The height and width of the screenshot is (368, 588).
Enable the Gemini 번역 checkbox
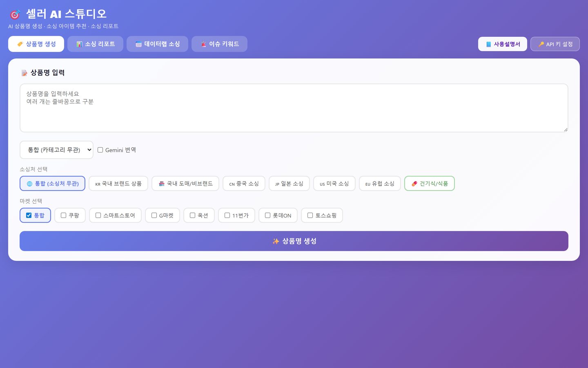pos(100,150)
